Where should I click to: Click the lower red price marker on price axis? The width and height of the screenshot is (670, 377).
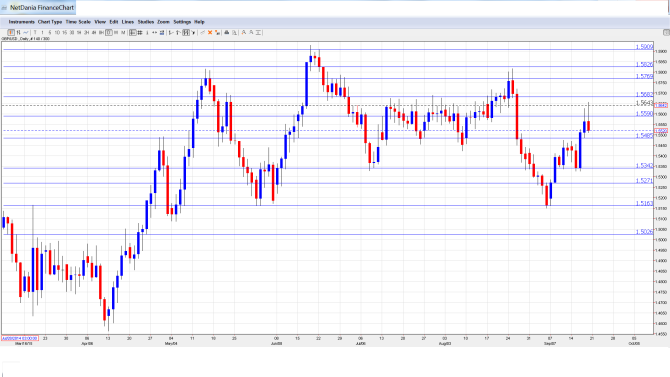point(661,131)
